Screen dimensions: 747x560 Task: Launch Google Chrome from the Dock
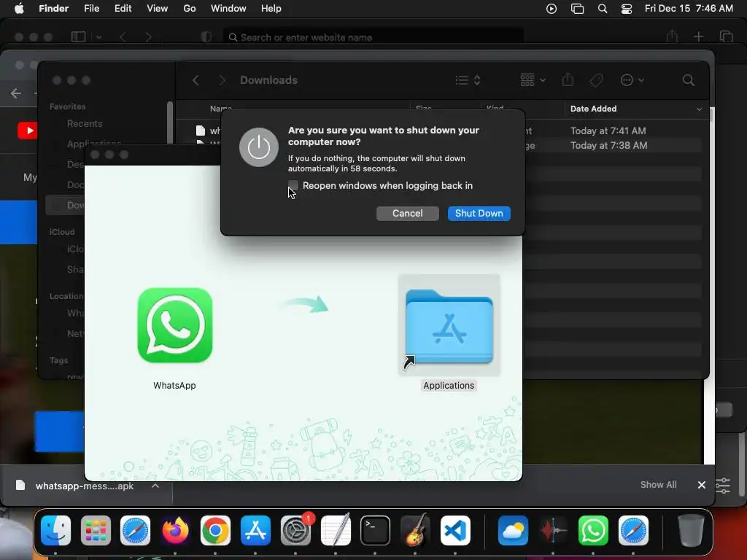point(215,530)
